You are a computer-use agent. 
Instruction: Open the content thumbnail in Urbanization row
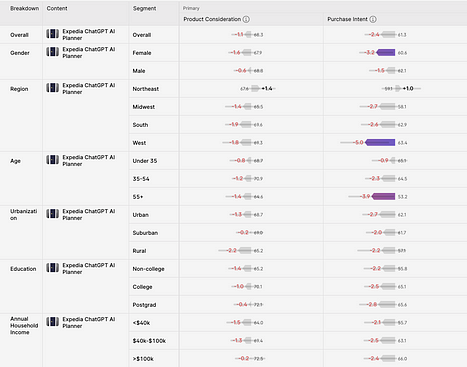(x=53, y=214)
